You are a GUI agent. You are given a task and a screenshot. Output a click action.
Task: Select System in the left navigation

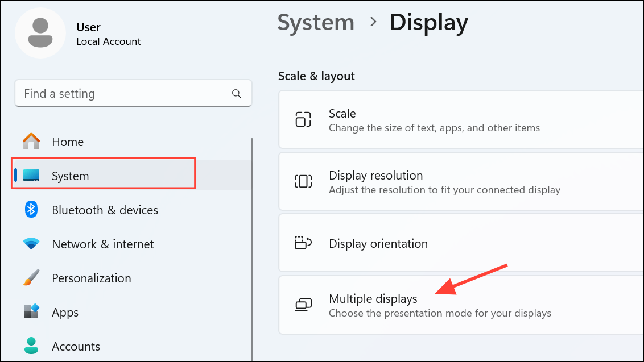tap(70, 176)
